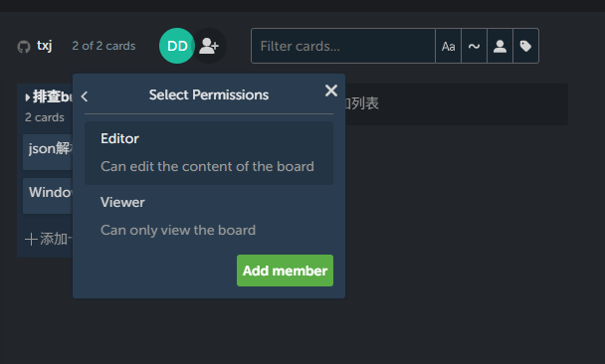Toggle the tilde fuzzy-match filter

point(474,46)
